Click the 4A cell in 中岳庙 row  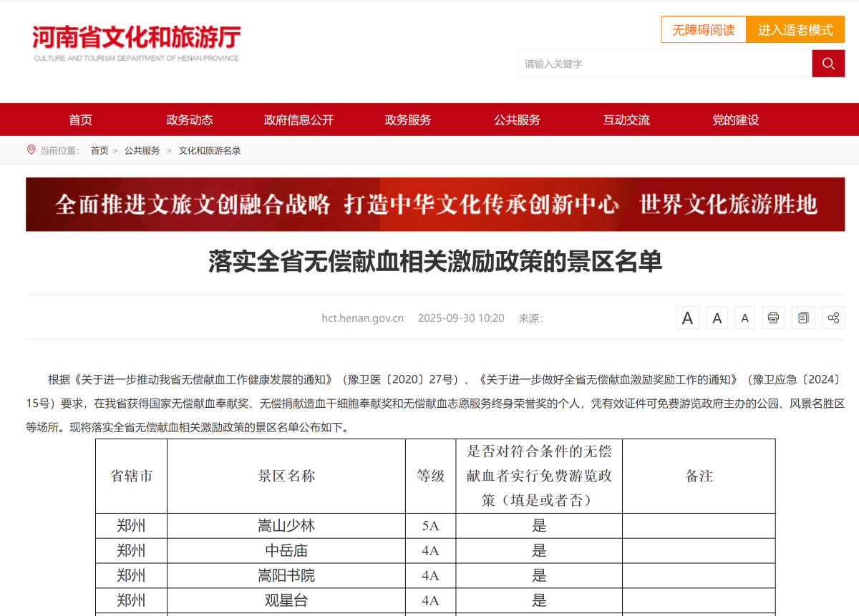coord(430,551)
